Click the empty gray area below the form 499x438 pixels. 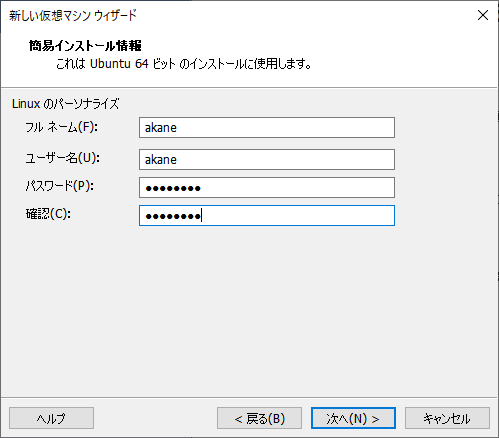249,310
